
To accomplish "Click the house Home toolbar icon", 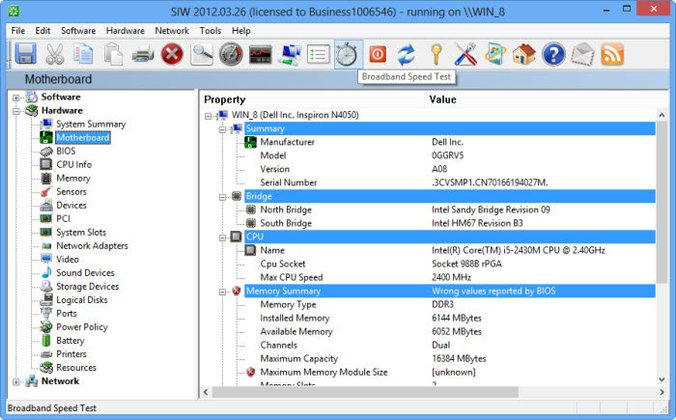I will 524,54.
